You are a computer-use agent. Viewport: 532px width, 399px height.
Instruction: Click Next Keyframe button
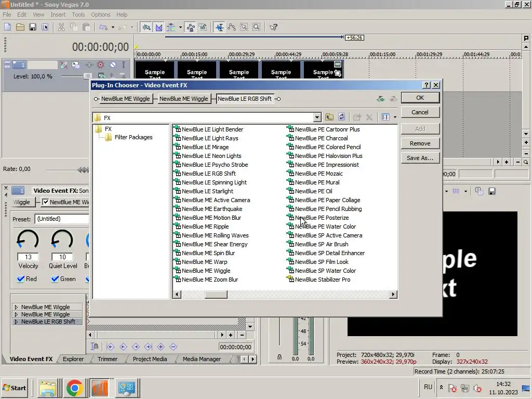136,347
